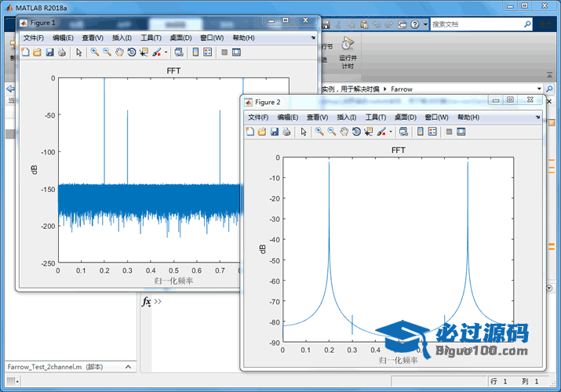Click the 搜索文档 search input field

pyautogui.click(x=471, y=24)
